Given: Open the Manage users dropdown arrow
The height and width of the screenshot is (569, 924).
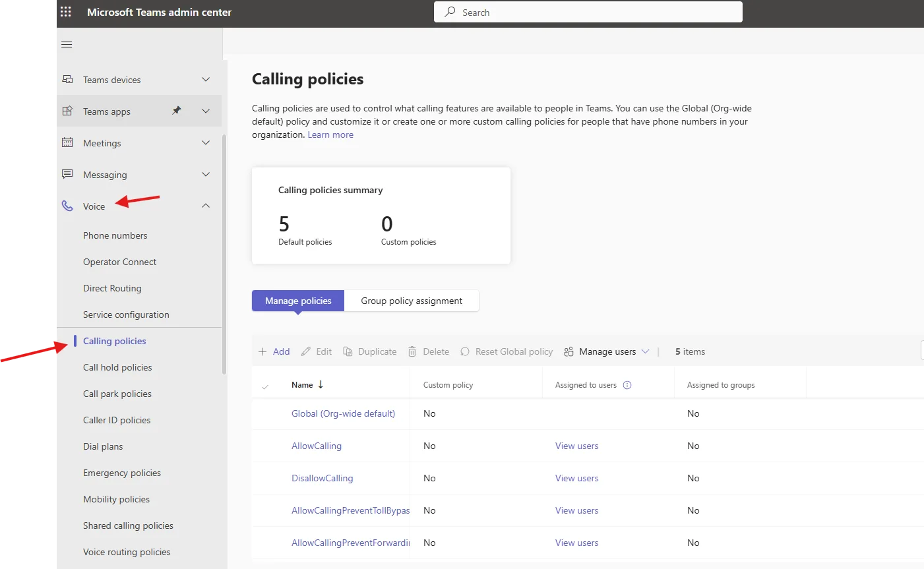Looking at the screenshot, I should 645,351.
